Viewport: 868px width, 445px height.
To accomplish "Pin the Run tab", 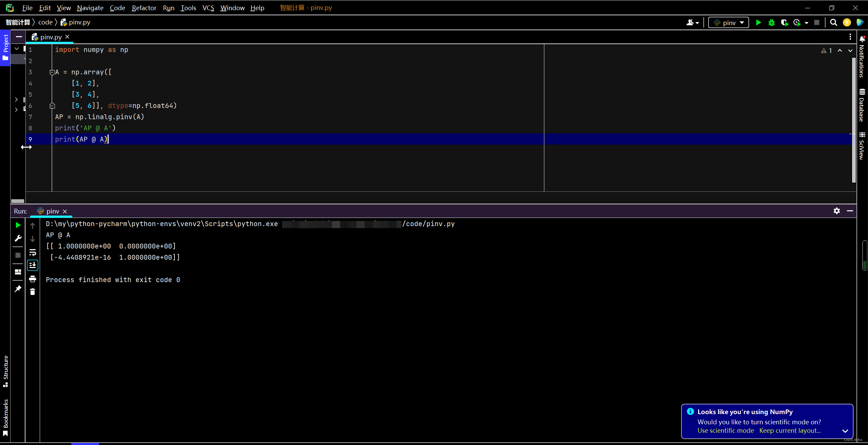I will pos(18,289).
